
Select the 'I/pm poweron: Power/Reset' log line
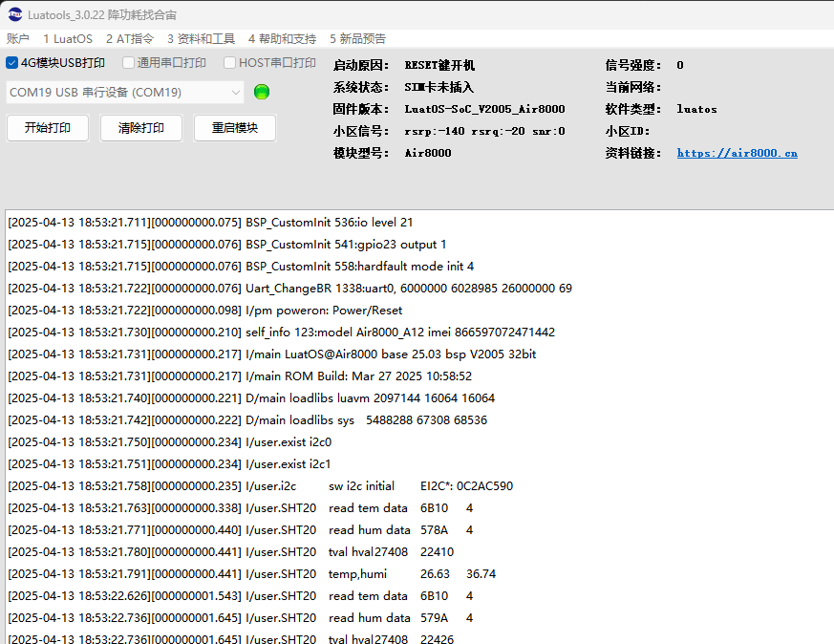pos(204,311)
